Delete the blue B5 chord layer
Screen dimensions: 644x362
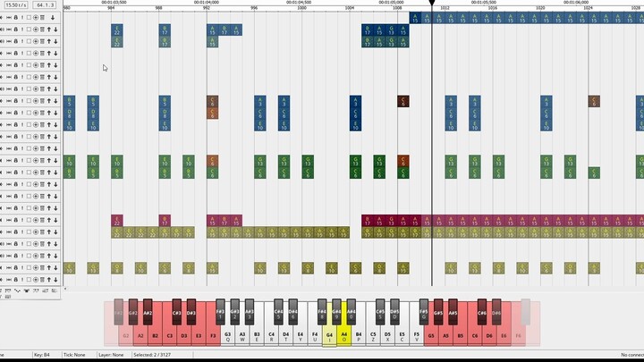(x=42, y=101)
